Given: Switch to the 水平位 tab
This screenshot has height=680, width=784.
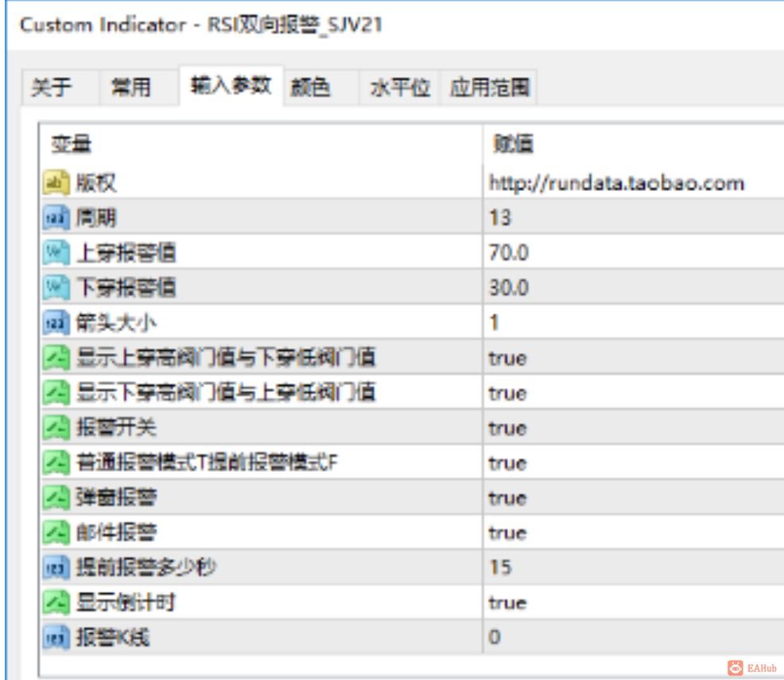Looking at the screenshot, I should click(x=399, y=87).
